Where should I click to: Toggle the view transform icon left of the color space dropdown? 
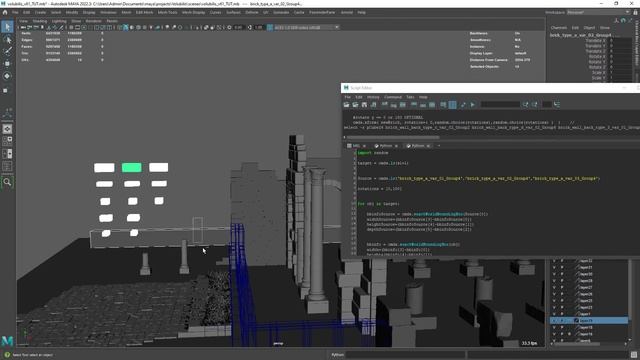(270, 27)
